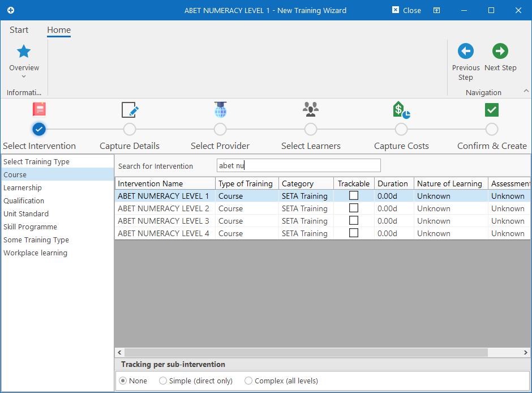Click the Select Intervention red book icon
Viewport: 532px width, 393px height.
(x=40, y=110)
